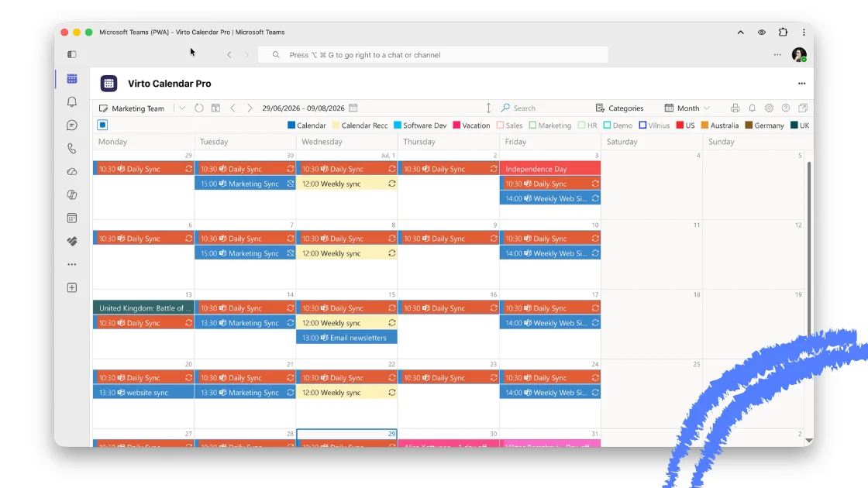This screenshot has width=868, height=488.
Task: Click the calendar vertical scrollbar
Action: (809, 249)
